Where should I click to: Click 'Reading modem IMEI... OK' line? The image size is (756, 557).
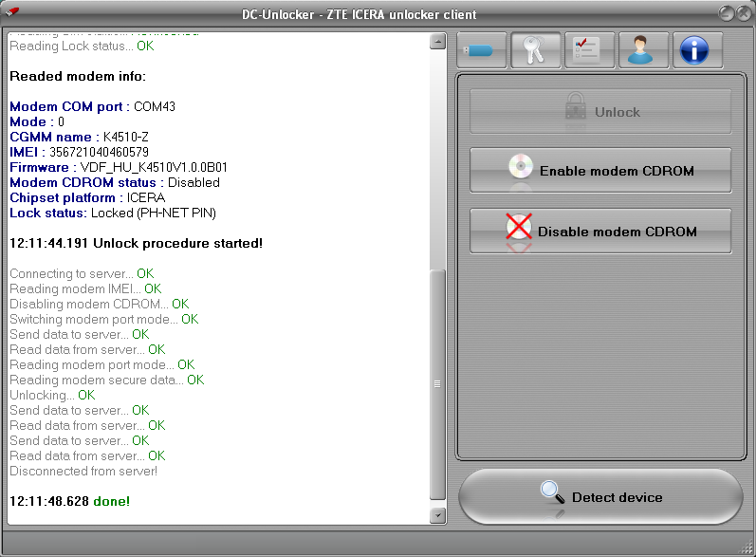[85, 288]
